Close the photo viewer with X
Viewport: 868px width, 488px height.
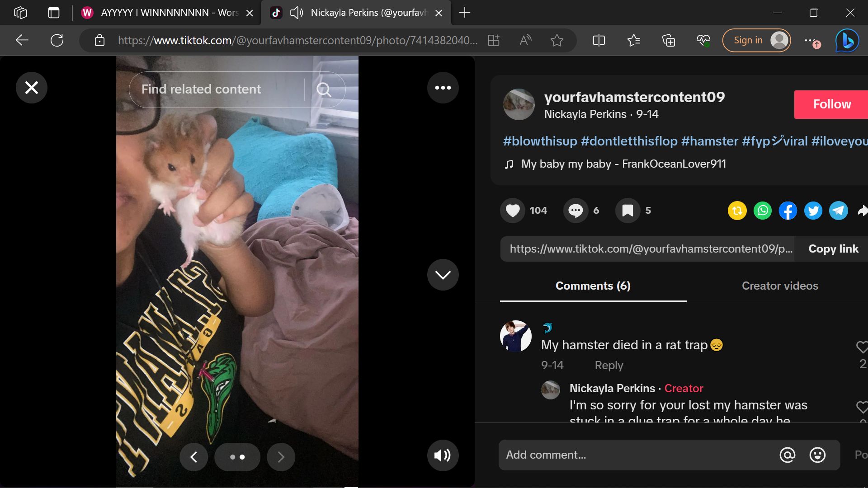[x=32, y=88]
